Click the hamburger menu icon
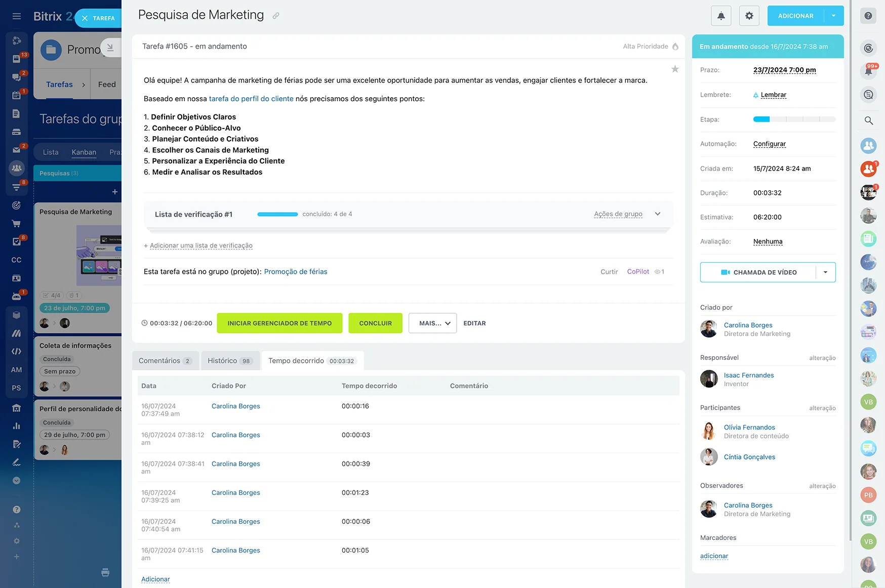Viewport: 885px width, 588px height. click(17, 16)
